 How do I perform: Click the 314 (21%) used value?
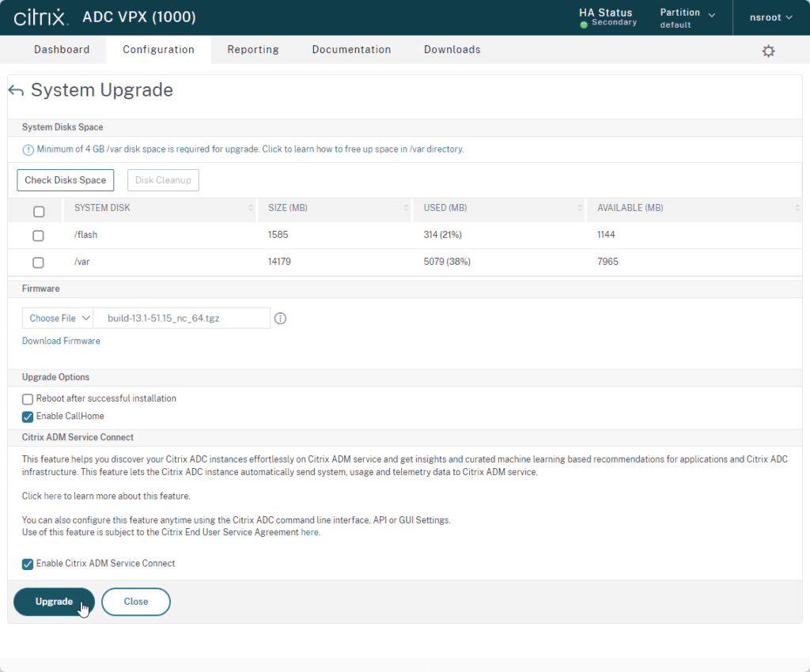point(443,235)
